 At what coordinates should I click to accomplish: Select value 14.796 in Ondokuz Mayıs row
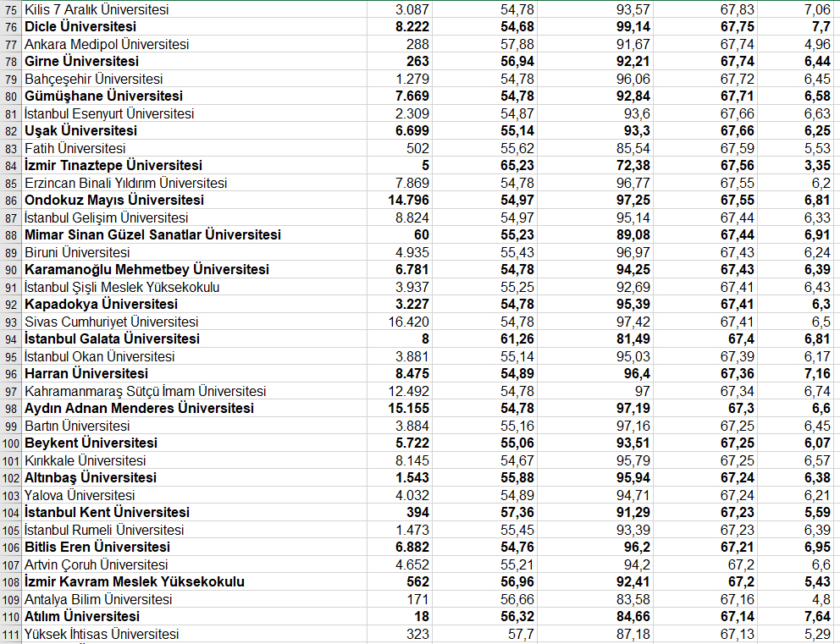coord(400,201)
